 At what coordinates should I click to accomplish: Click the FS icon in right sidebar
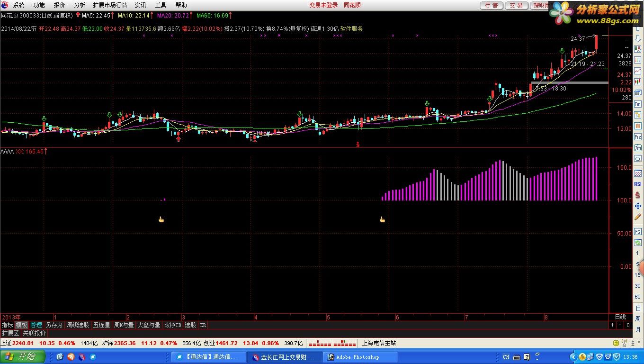click(638, 232)
